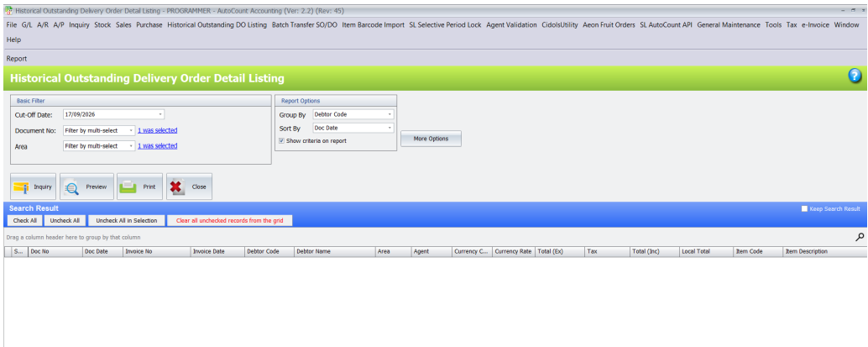This screenshot has height=347, width=868.
Task: Click the Print printer icon
Action: (128, 187)
